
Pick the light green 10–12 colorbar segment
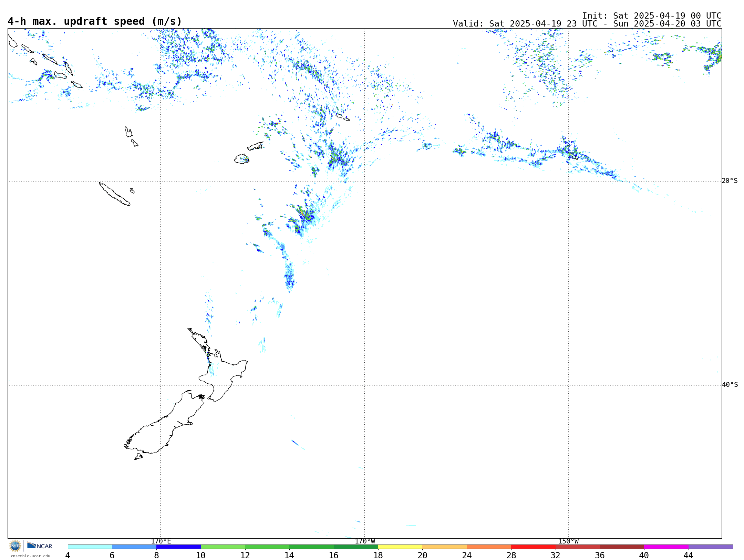[223, 547]
